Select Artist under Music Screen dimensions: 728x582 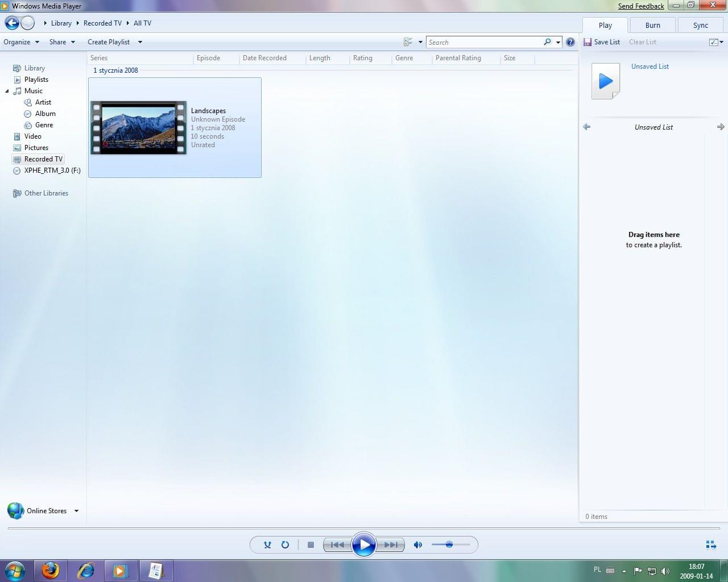(x=43, y=102)
